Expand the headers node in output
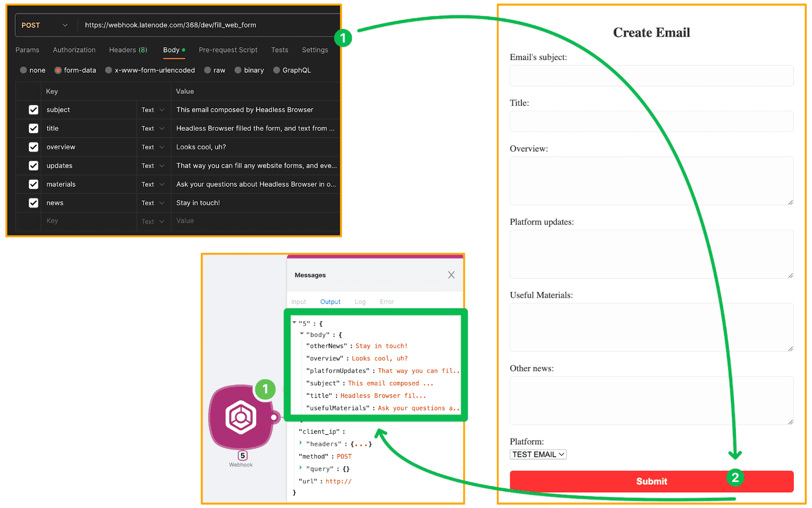Screen dimensions: 812x508 coord(301,443)
